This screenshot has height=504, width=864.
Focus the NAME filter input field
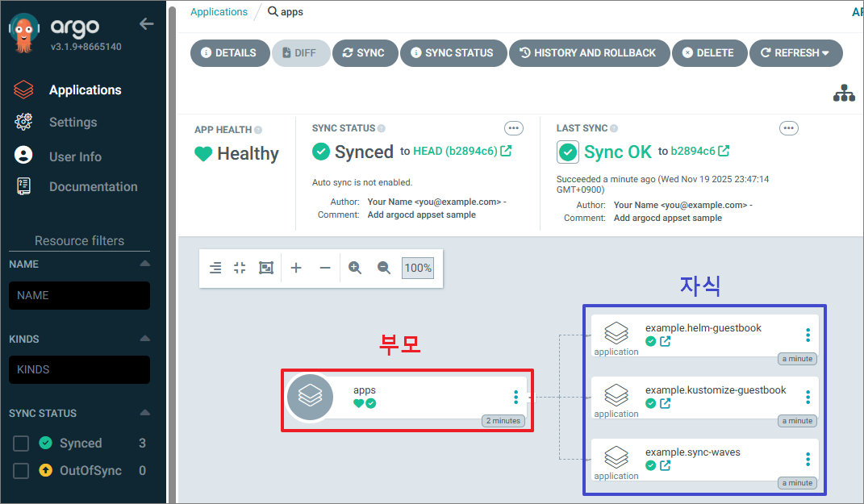(79, 296)
